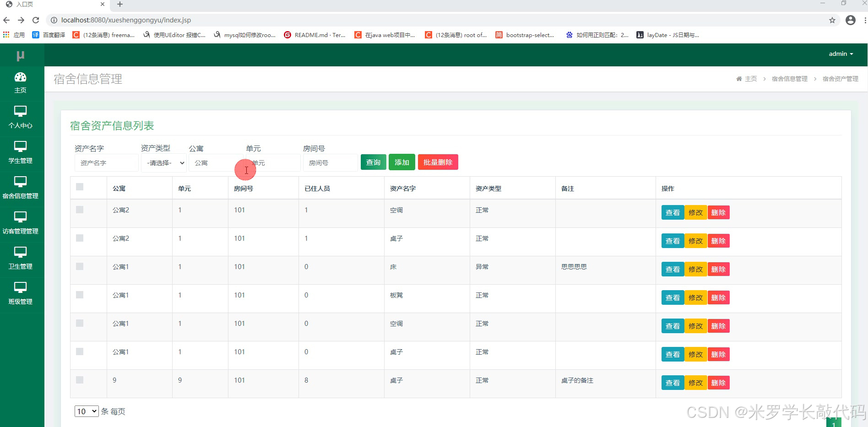868x427 pixels.
Task: Click 查看 for 公寓1 桌子 row
Action: (x=673, y=354)
